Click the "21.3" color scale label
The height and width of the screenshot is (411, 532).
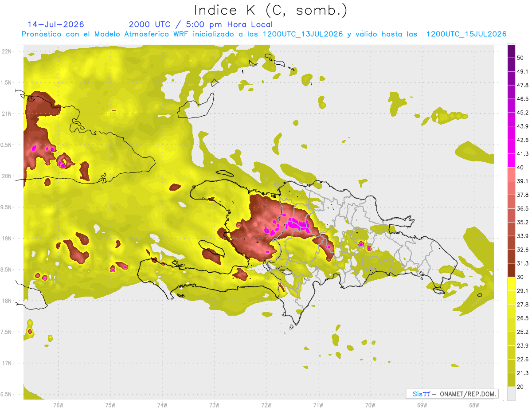(x=522, y=373)
